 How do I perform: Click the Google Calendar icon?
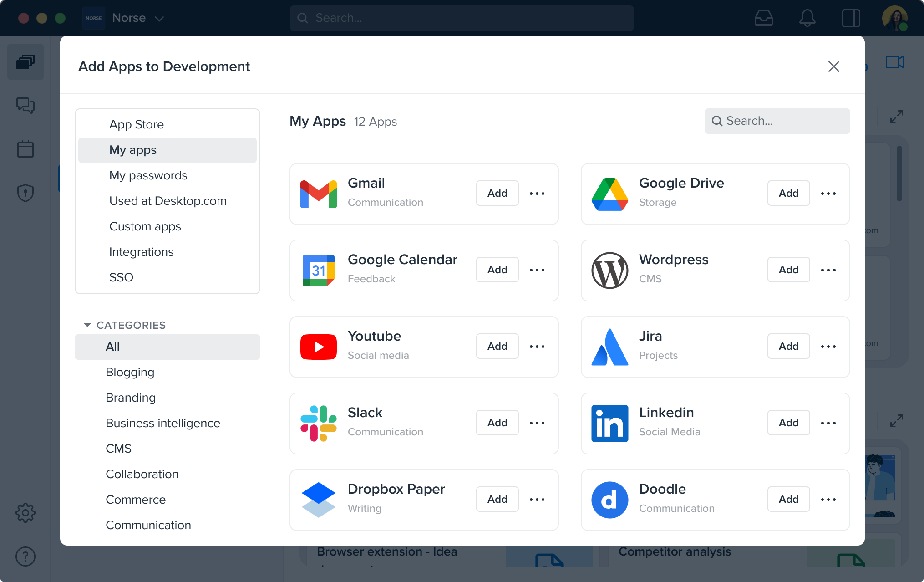[x=318, y=270]
